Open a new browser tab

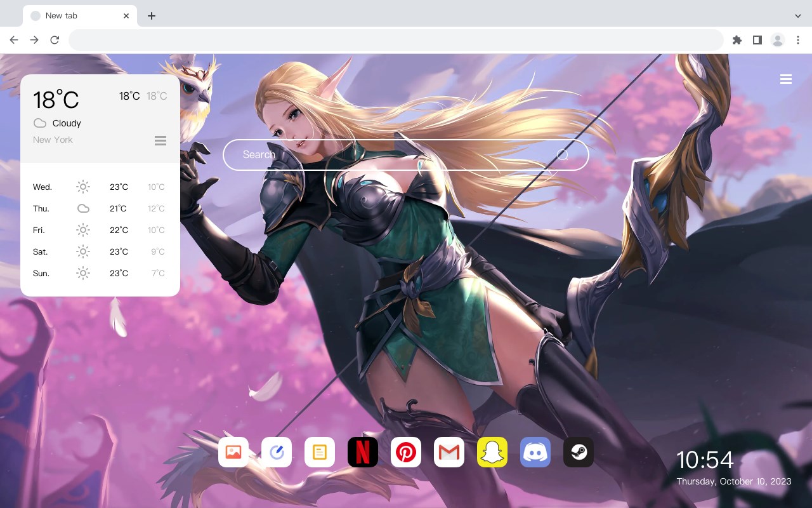(x=151, y=16)
